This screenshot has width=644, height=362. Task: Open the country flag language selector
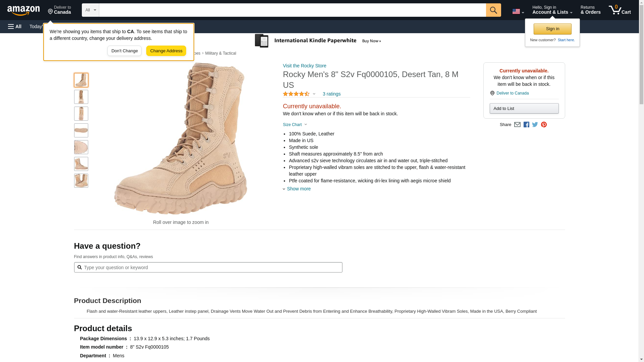[518, 11]
